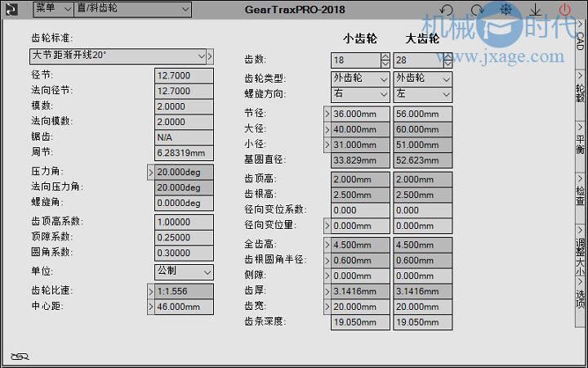Click the download arrow icon
The width and height of the screenshot is (588, 368).
coord(535,10)
